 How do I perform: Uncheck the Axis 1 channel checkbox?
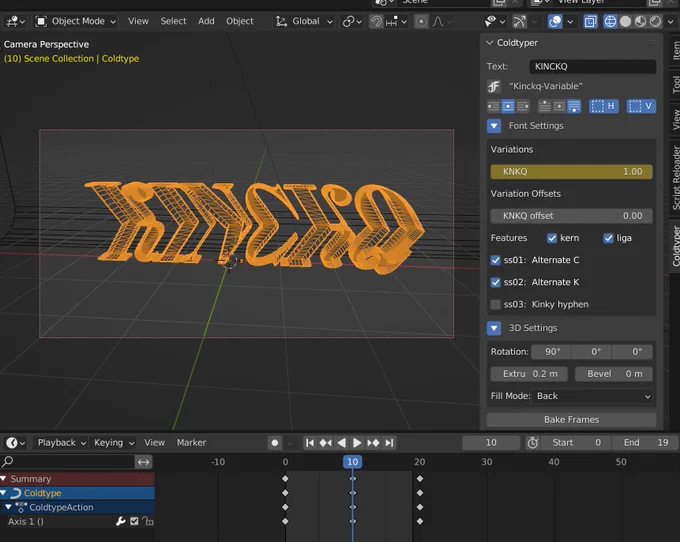[134, 521]
